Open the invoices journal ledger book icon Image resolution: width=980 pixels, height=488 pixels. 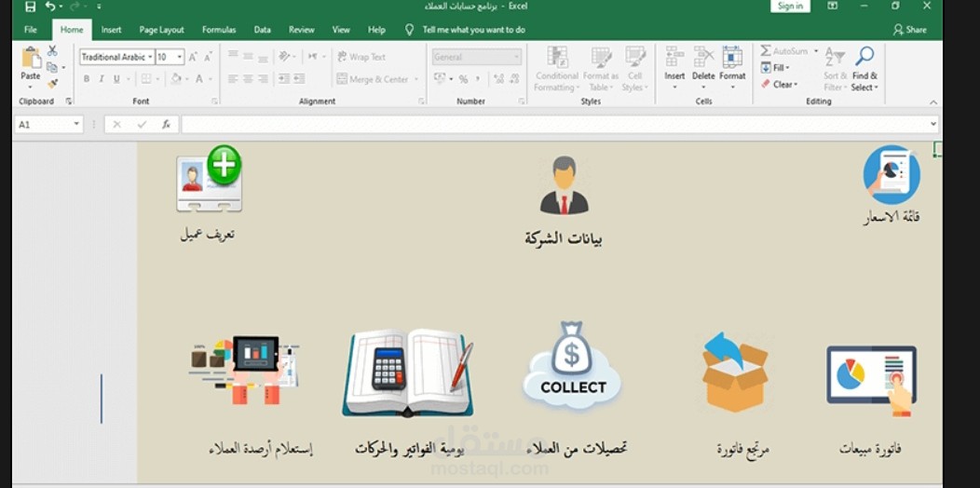[407, 373]
